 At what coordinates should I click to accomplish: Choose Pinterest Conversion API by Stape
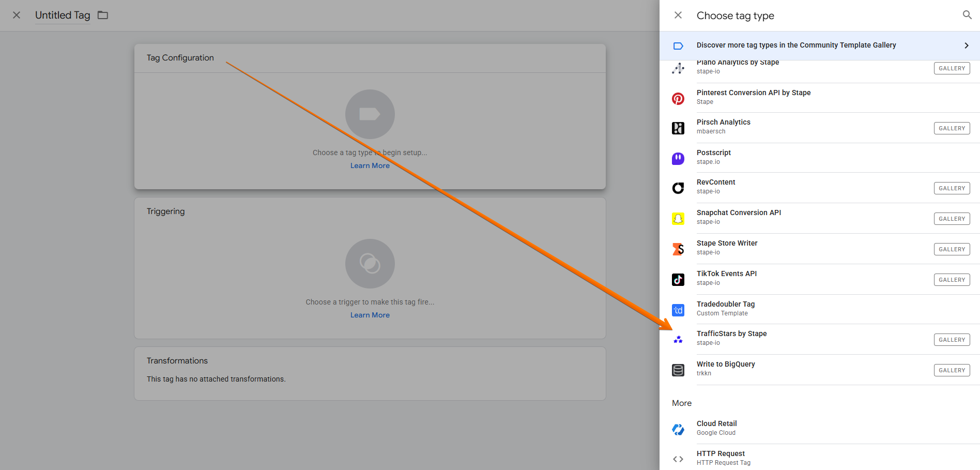click(820, 97)
